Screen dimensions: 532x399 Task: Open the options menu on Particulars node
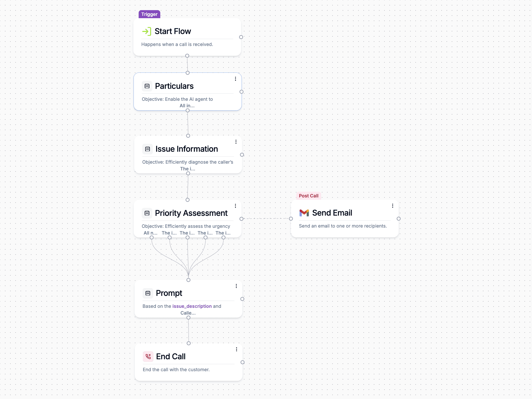[x=236, y=79]
